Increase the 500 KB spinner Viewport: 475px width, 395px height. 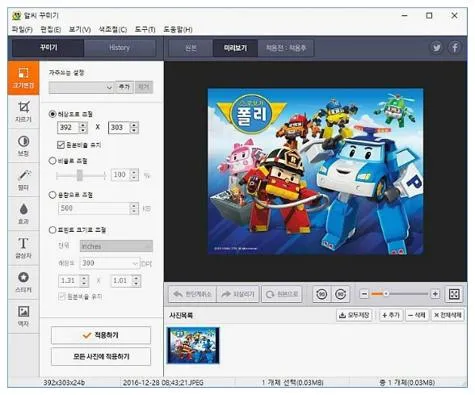pyautogui.click(x=134, y=206)
